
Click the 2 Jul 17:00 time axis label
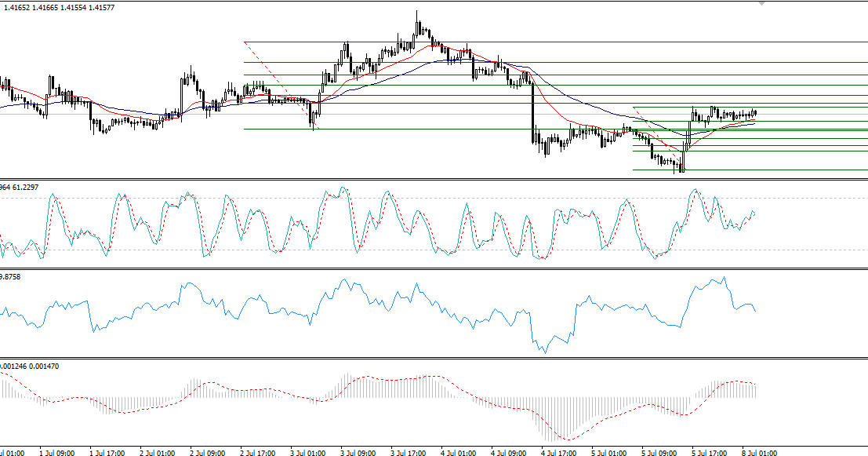tap(258, 453)
